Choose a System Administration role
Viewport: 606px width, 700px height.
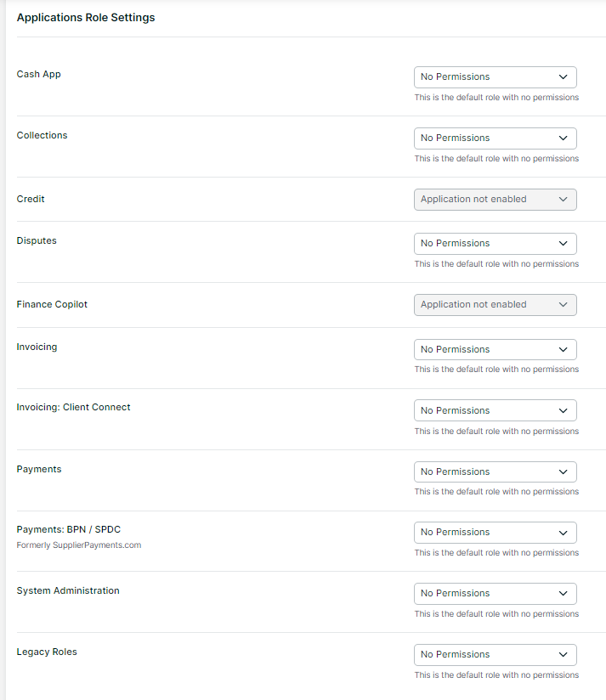[x=495, y=594]
